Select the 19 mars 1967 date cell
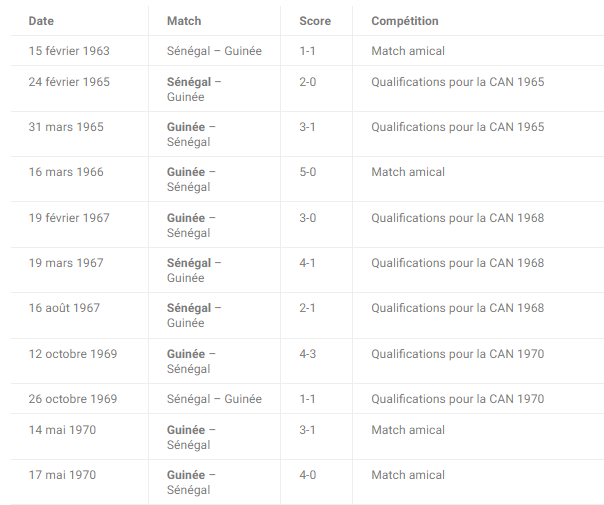The width and height of the screenshot is (604, 505). pyautogui.click(x=66, y=263)
